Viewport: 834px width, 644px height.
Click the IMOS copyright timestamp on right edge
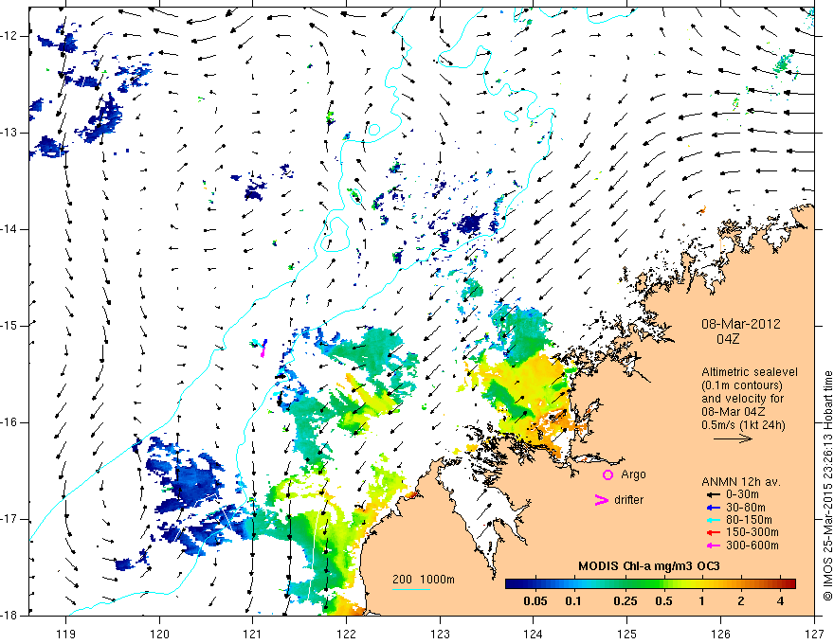tap(827, 486)
